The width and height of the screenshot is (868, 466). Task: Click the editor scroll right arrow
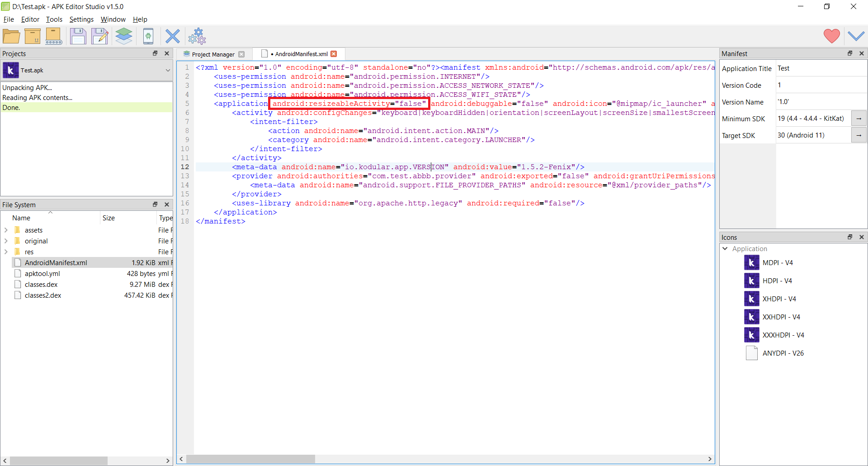[x=710, y=459]
